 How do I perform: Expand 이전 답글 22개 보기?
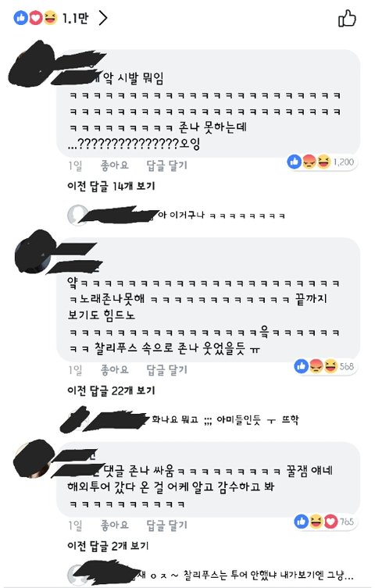click(111, 390)
